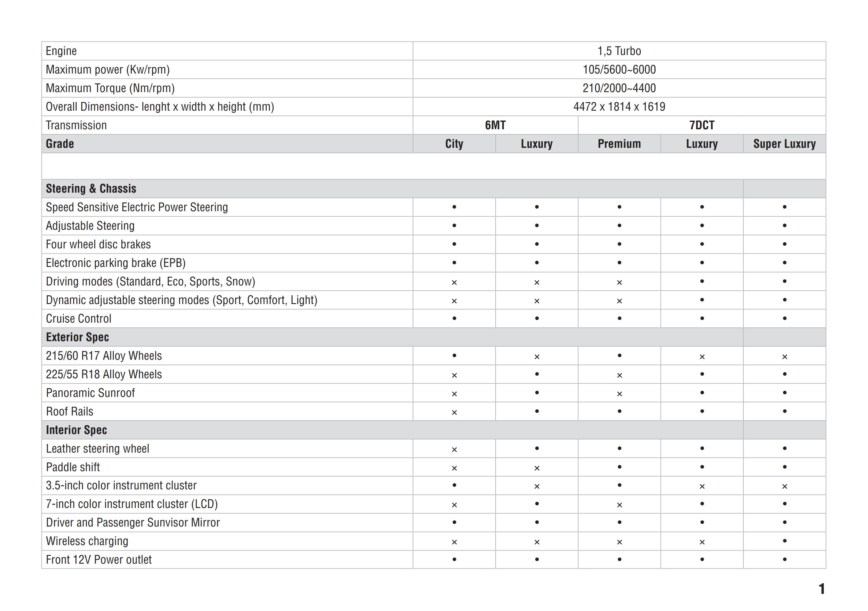Click Wireless charging dot under Super Luxury
This screenshot has height=611, width=868.
785,541
